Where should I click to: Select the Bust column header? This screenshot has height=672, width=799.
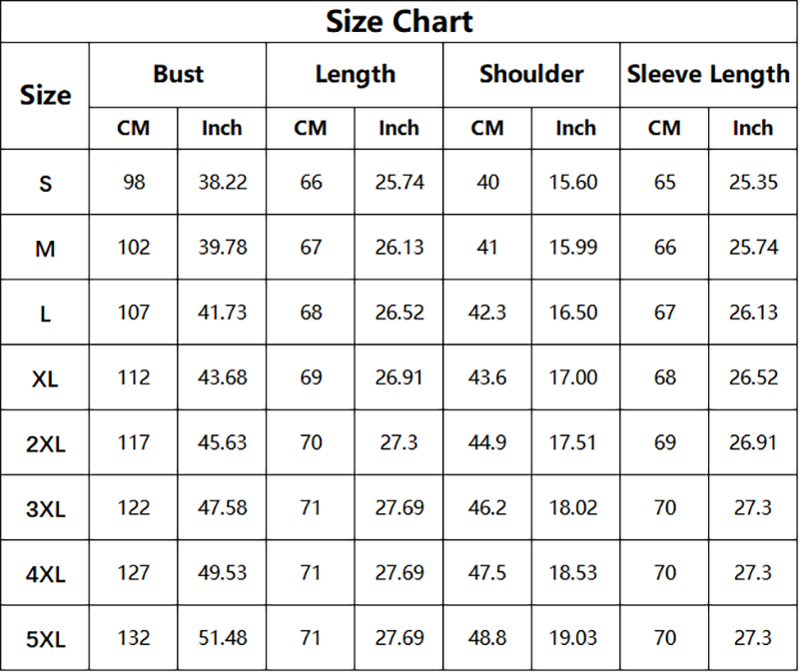click(178, 74)
